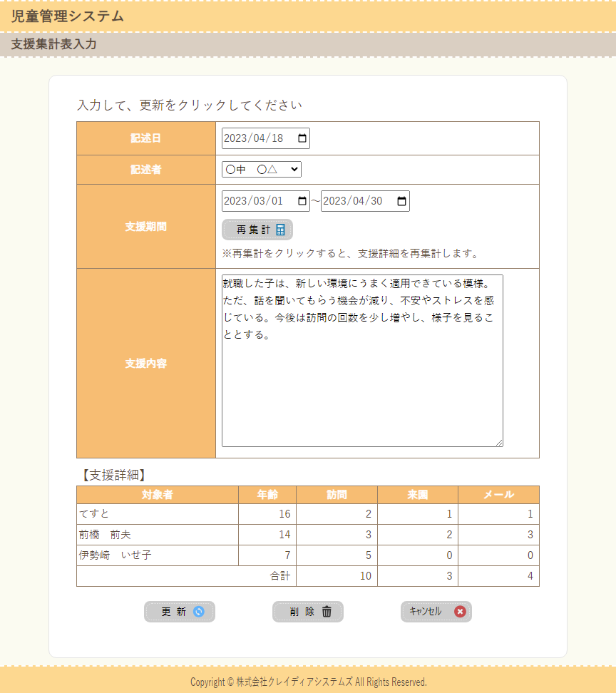Click the メール column header
The width and height of the screenshot is (616, 693).
498,495
